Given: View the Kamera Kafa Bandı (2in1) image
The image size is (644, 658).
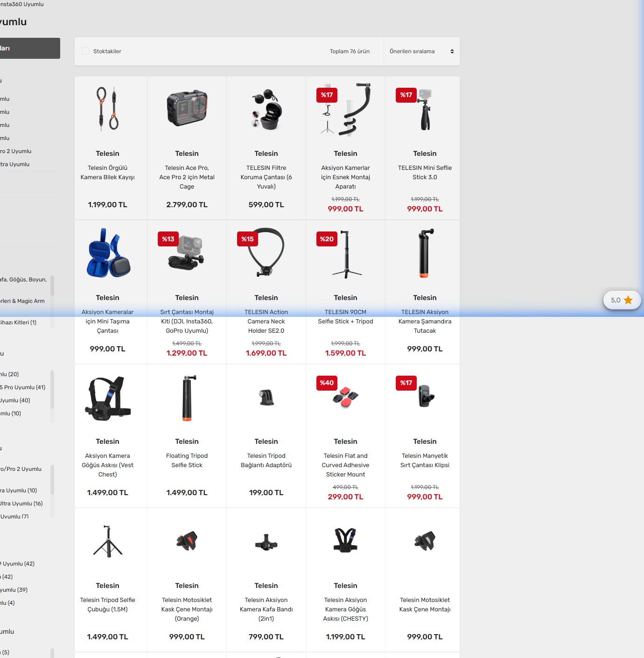Looking at the screenshot, I should click(x=266, y=542).
